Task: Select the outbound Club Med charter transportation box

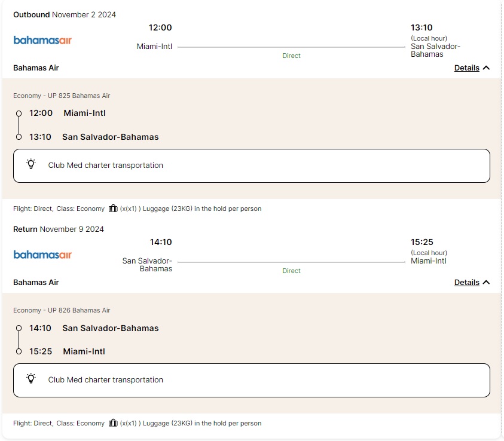Action: 251,166
